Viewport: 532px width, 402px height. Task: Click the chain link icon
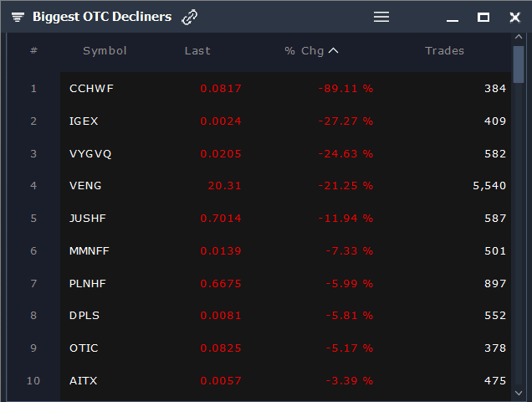pyautogui.click(x=190, y=17)
